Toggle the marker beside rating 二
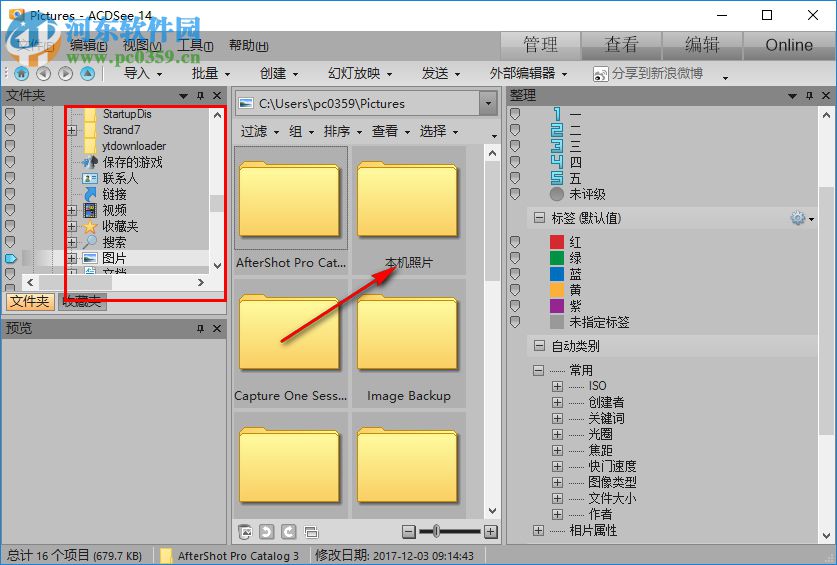 click(x=515, y=130)
